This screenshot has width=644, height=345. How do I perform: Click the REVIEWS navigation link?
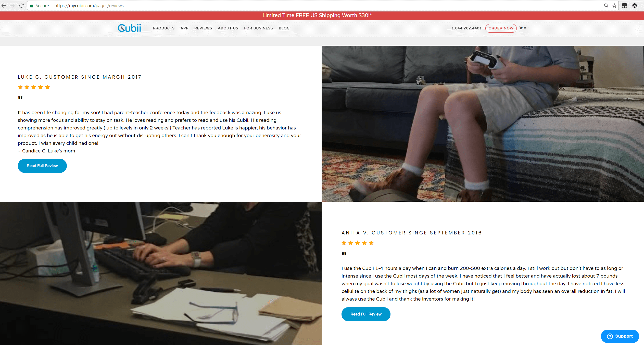[203, 28]
